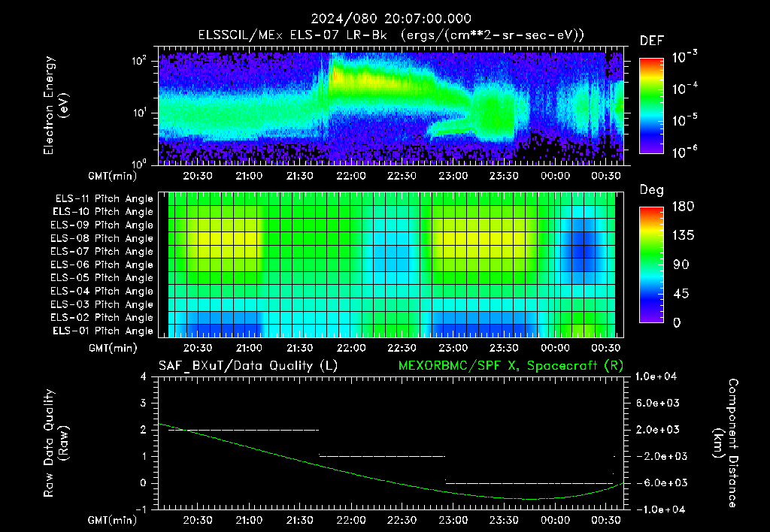The image size is (770, 532).
Task: Click the -1 tick on data quality axis
Action: click(x=141, y=509)
